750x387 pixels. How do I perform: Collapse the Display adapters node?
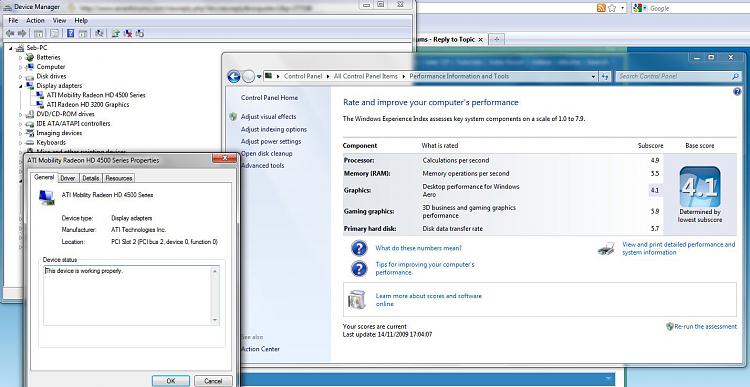coord(21,86)
